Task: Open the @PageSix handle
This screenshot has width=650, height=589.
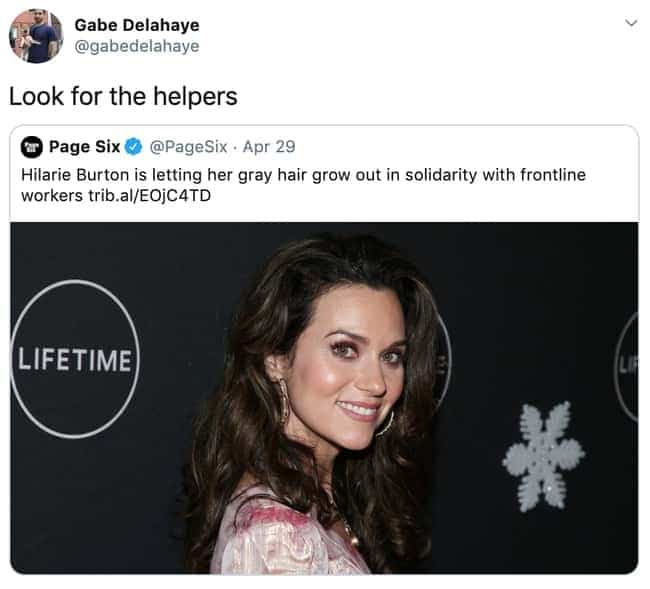Action: [188, 147]
